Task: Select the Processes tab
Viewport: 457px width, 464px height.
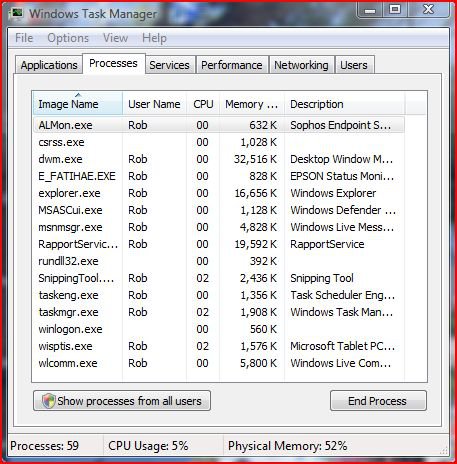Action: point(113,63)
